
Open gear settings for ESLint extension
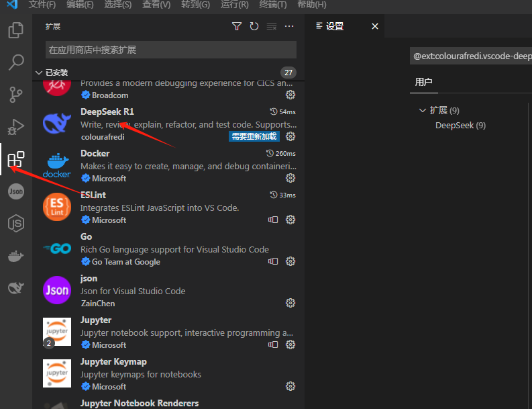coord(290,220)
